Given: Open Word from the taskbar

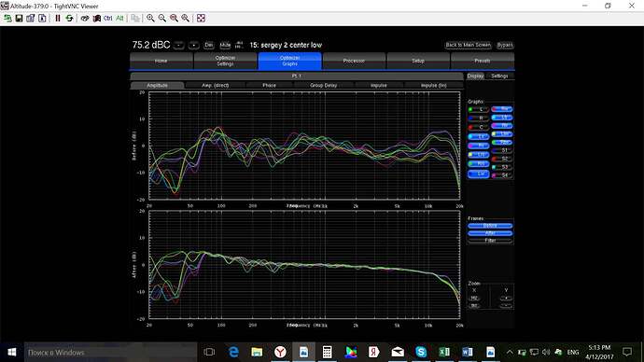Looking at the screenshot, I should (x=468, y=352).
